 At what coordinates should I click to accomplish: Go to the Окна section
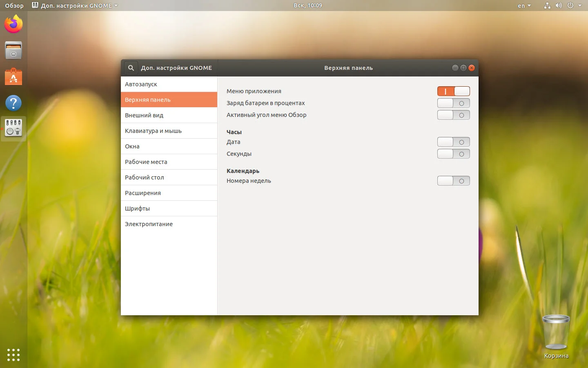click(169, 146)
